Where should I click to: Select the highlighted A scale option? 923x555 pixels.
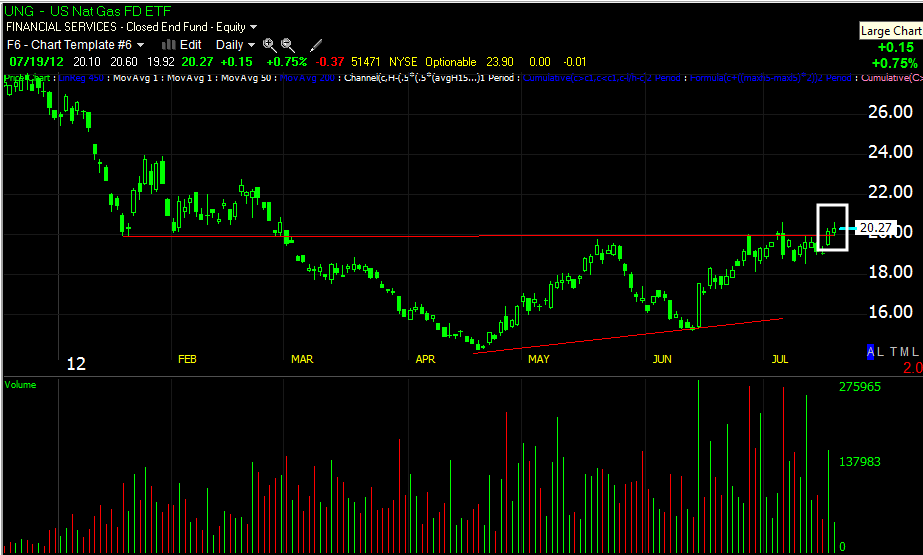871,351
